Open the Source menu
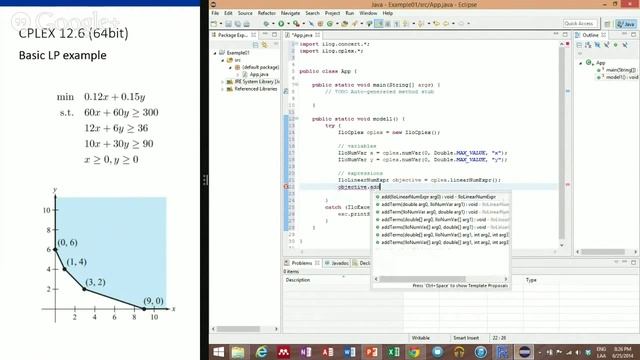Image resolution: width=640 pixels, height=360 pixels. [x=245, y=13]
